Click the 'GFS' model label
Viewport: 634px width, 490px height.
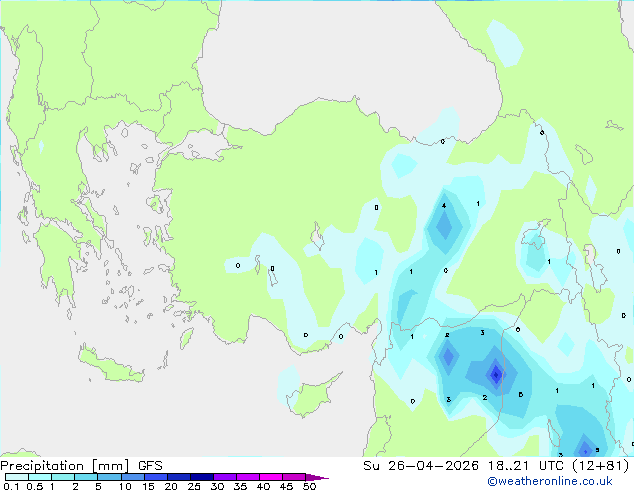tap(150, 466)
